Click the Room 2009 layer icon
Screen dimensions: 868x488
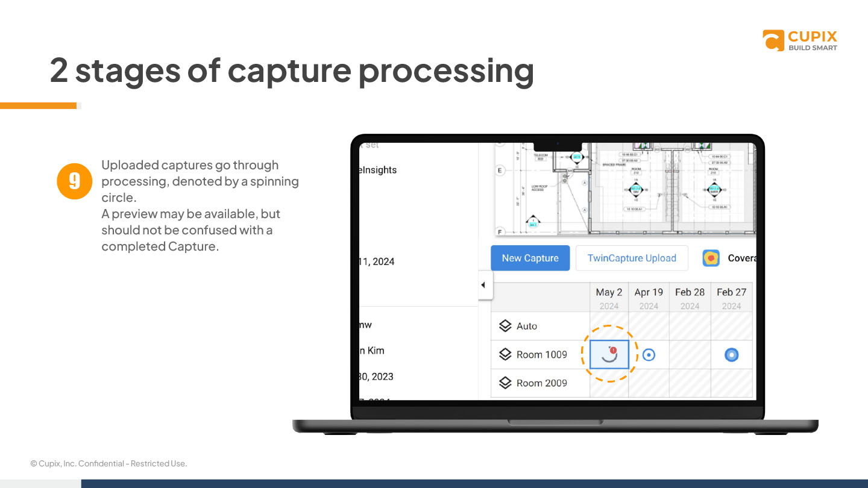tap(505, 383)
